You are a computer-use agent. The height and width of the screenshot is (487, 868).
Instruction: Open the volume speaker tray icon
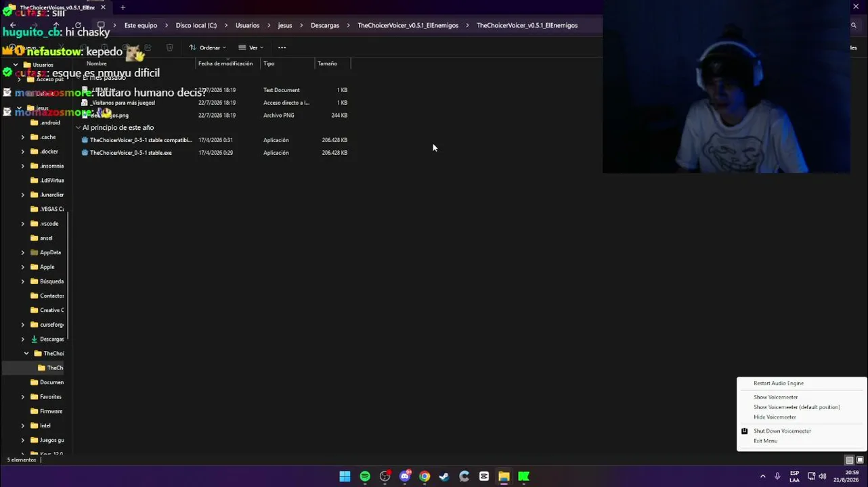pos(822,476)
